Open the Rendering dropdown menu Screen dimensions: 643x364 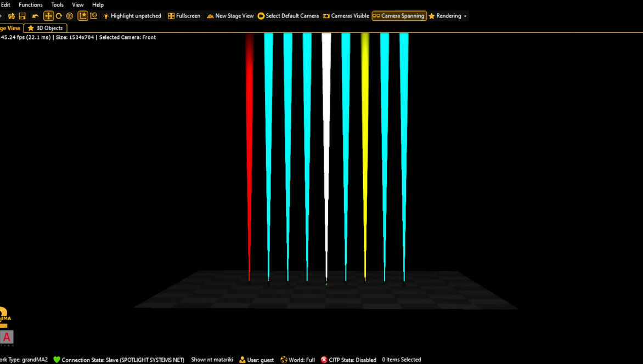pyautogui.click(x=448, y=16)
